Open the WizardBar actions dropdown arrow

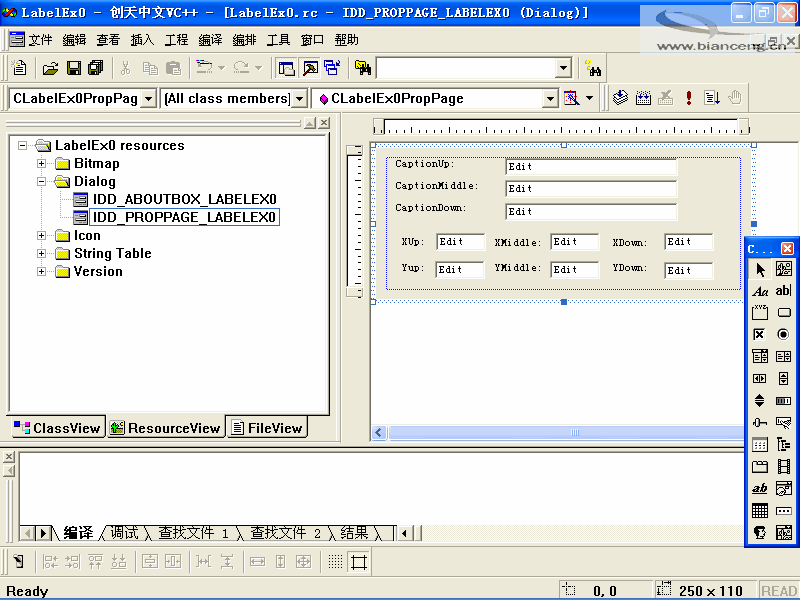589,97
